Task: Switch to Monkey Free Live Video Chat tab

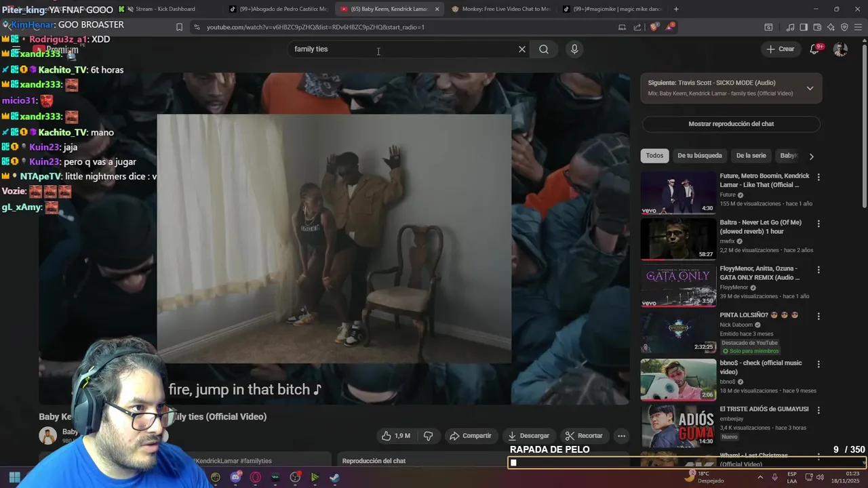Action: (500, 9)
